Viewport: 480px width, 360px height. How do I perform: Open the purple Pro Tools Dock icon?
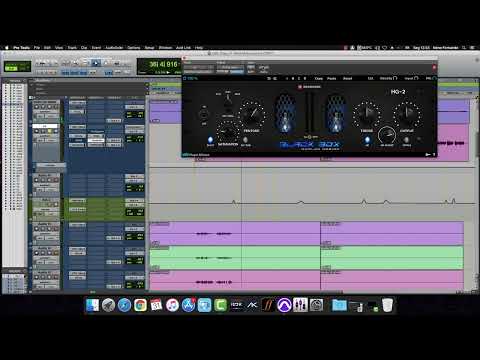point(284,305)
